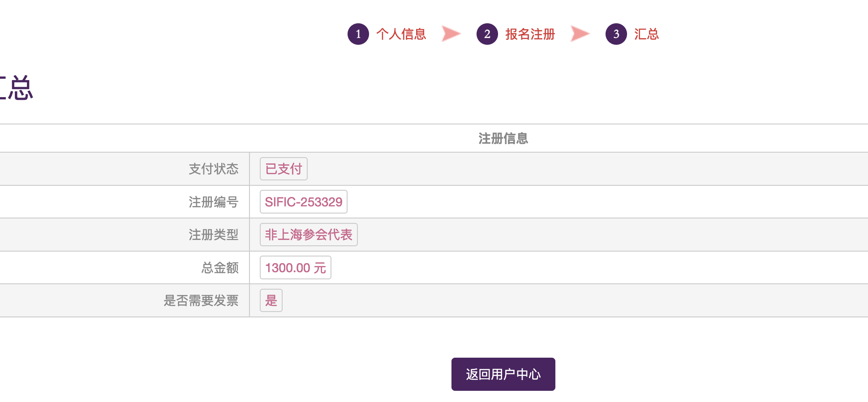Click the 注册类型 row label
The height and width of the screenshot is (402, 868).
point(213,235)
